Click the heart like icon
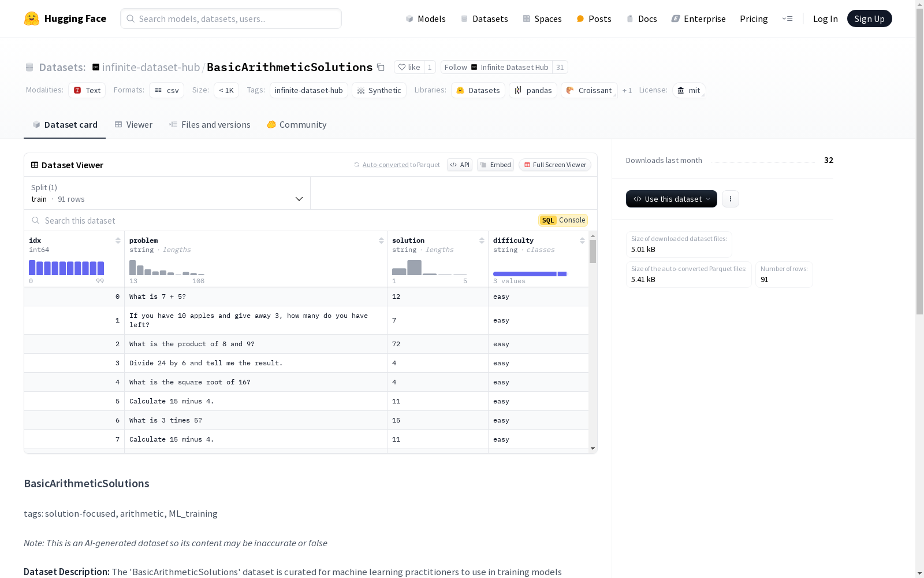 click(402, 67)
